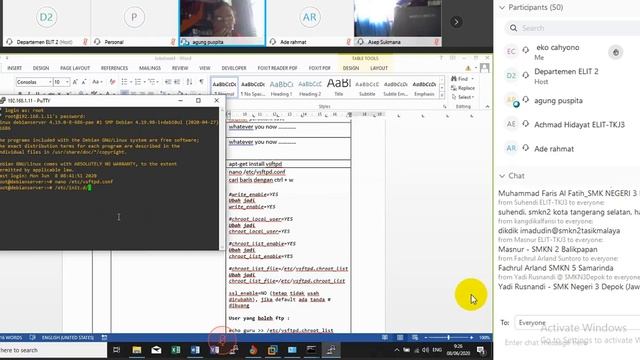This screenshot has height=360, width=640.
Task: Open the command prompt taskbar icon
Action: coord(311,350)
